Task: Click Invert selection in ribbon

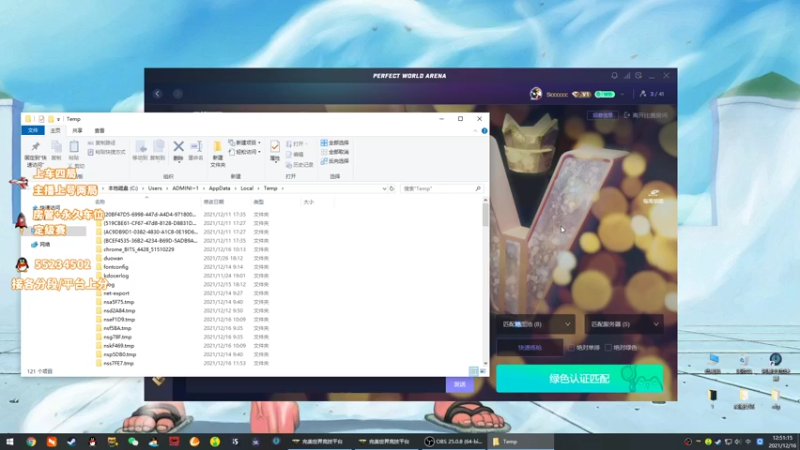Action: click(335, 161)
